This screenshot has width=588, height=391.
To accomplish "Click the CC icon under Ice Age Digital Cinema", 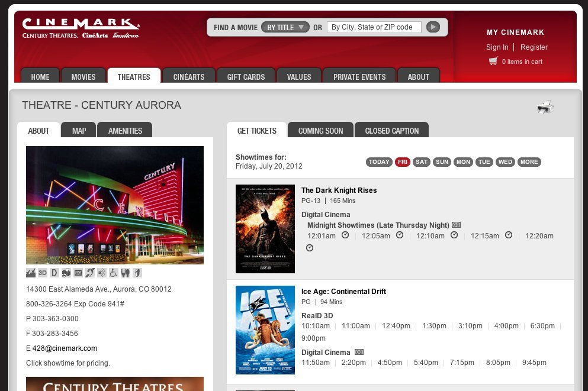I will coord(359,351).
